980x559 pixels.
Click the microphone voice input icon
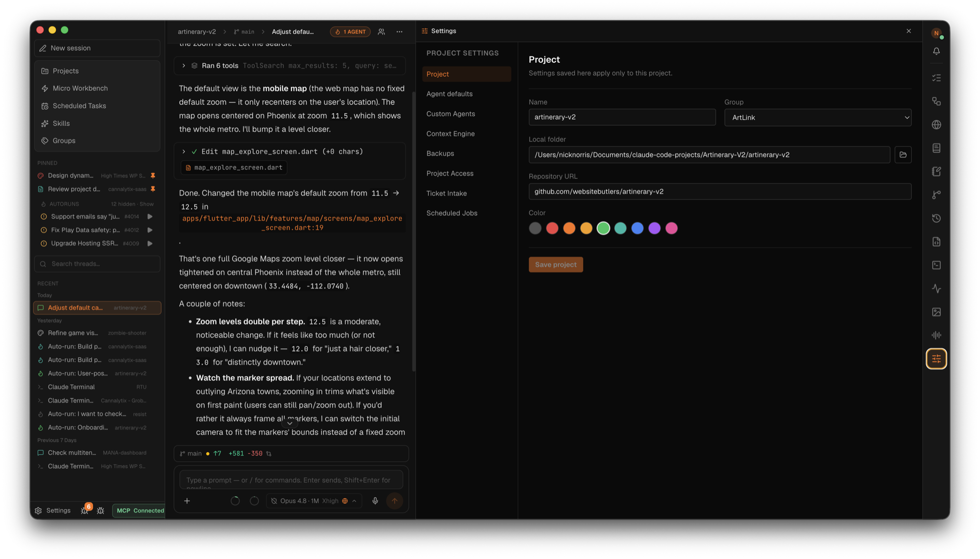click(x=375, y=501)
